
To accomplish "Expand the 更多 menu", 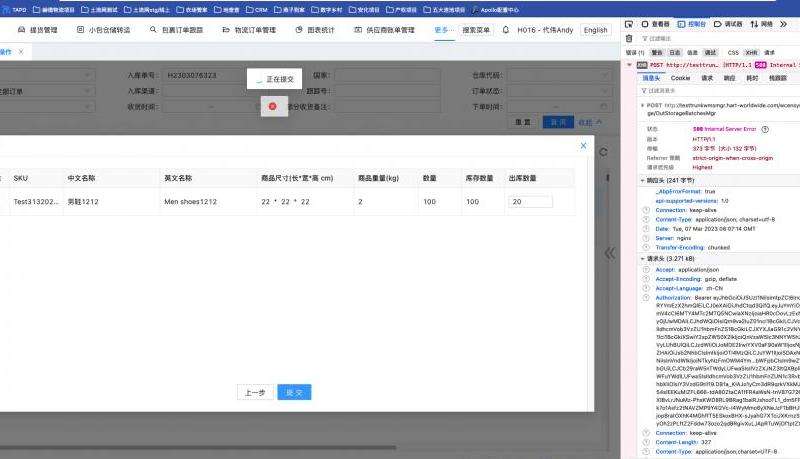I will (444, 30).
